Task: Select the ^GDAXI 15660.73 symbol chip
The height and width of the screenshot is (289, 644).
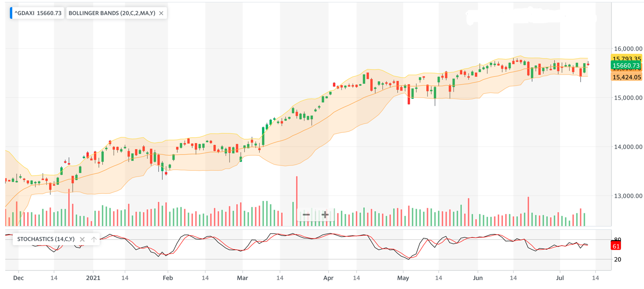Action: pyautogui.click(x=37, y=13)
